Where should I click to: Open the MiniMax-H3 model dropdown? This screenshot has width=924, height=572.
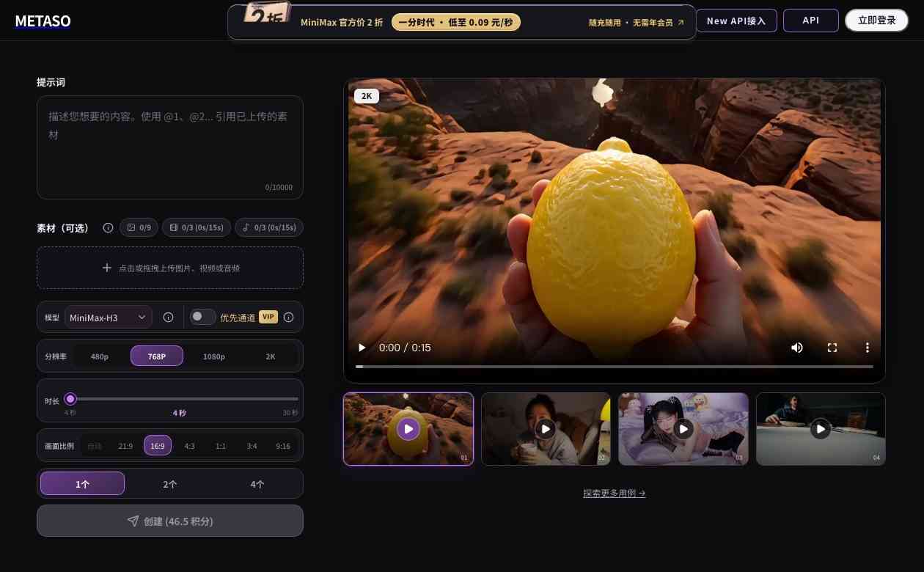click(x=109, y=318)
